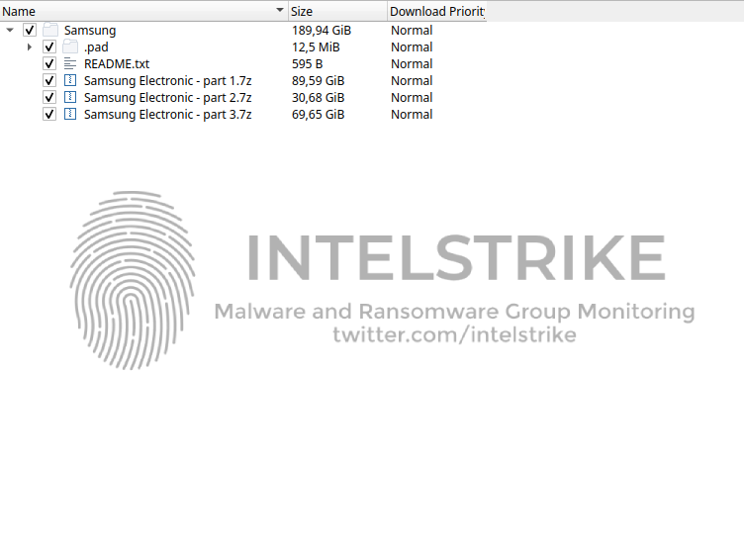This screenshot has width=744, height=560.
Task: Uncheck the README.txt checkbox
Action: 49,63
